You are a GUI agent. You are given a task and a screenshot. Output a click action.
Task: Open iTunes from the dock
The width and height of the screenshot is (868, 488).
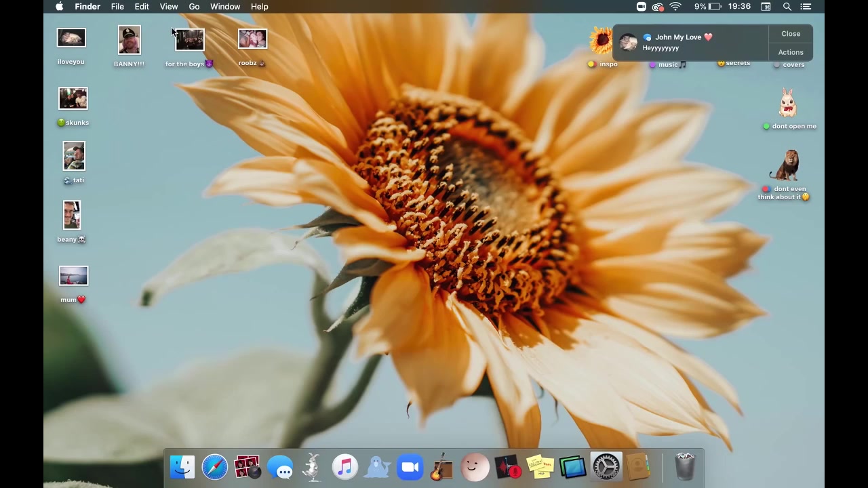pyautogui.click(x=345, y=467)
